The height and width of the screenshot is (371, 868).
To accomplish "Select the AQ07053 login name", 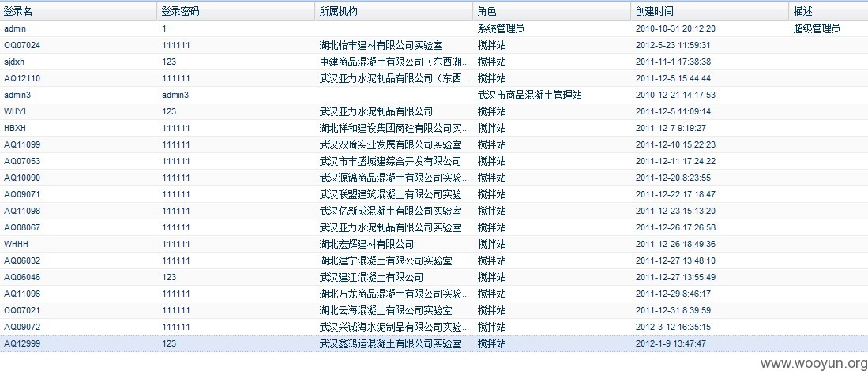I will pyautogui.click(x=22, y=162).
